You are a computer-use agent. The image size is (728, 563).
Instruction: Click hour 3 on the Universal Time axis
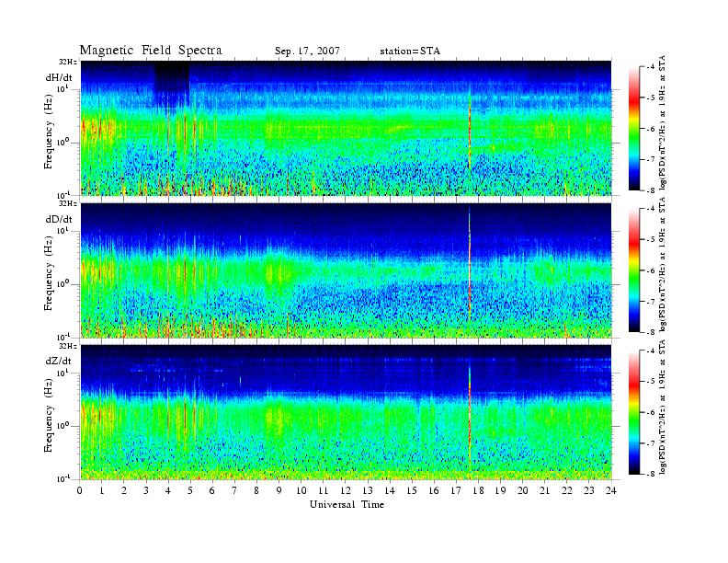pyautogui.click(x=146, y=490)
